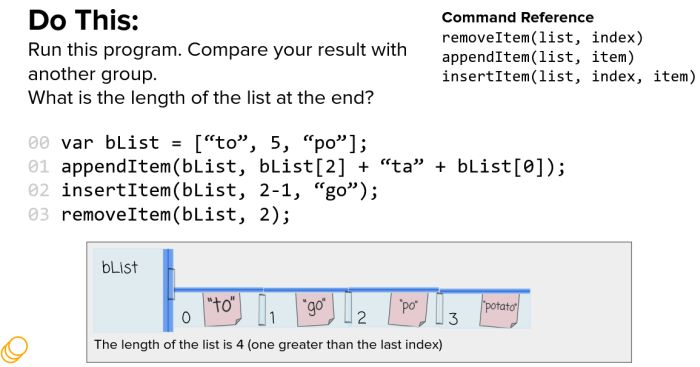Click the yellow coin logo icon
The height and width of the screenshot is (367, 700).
(14, 349)
